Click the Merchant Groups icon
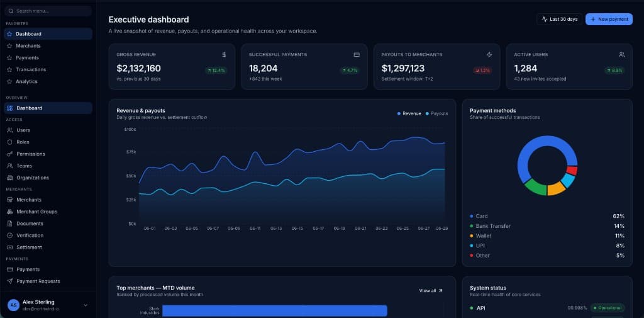 coord(10,212)
